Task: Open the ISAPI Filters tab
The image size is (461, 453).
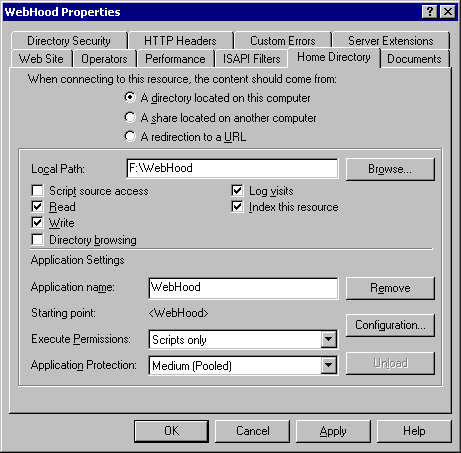Action: (x=251, y=59)
